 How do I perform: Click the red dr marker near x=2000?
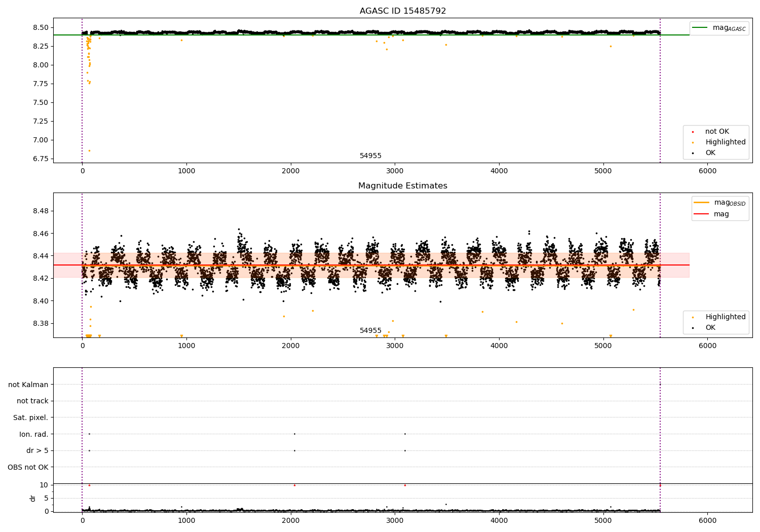pyautogui.click(x=294, y=485)
